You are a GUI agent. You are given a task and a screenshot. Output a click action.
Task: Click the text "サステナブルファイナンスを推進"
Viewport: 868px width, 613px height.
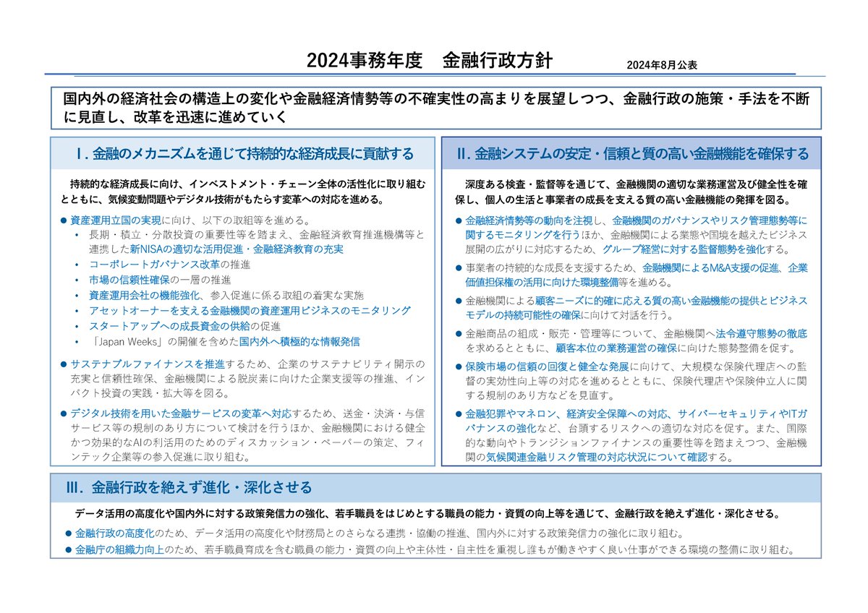148,363
